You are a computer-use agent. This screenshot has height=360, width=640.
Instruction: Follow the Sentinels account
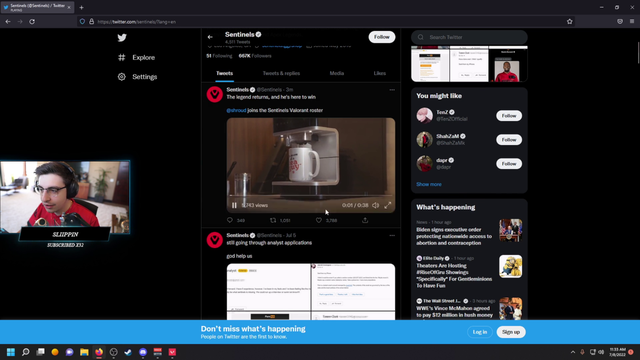[x=382, y=37]
